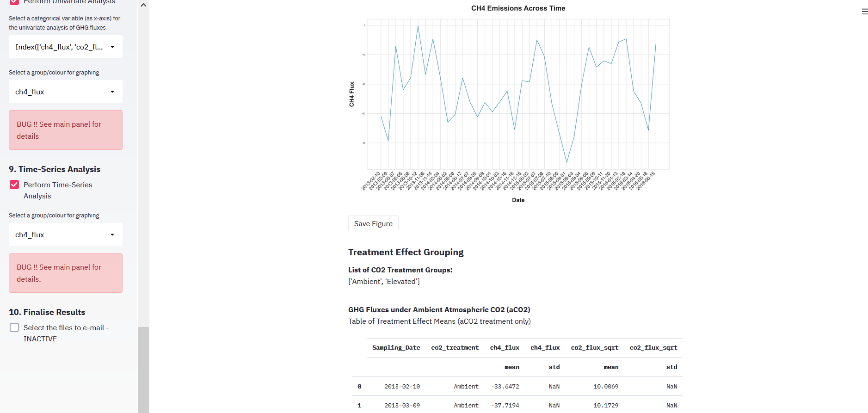Viewport: 868px width, 413px height.
Task: Click the co2_treatment column header
Action: (455, 348)
